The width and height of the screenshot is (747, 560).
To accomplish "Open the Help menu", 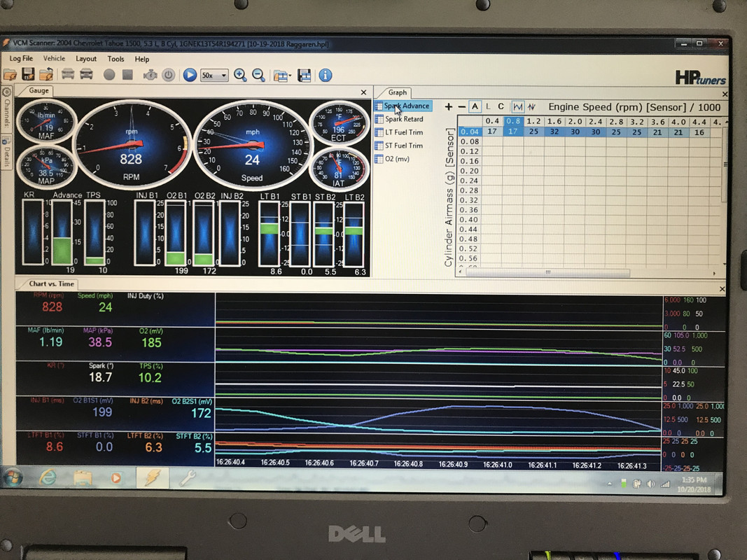I will (x=142, y=59).
